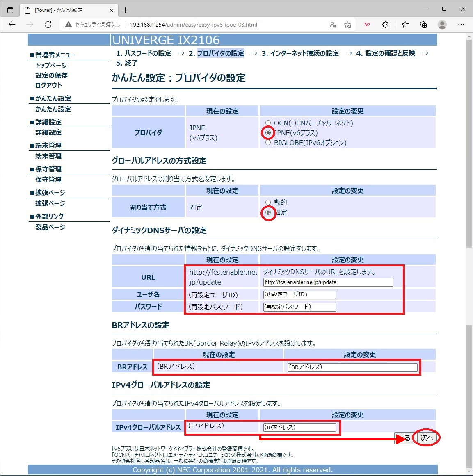473x476 pixels.
Task: Choose 固定 allocation method
Action: pos(268,212)
